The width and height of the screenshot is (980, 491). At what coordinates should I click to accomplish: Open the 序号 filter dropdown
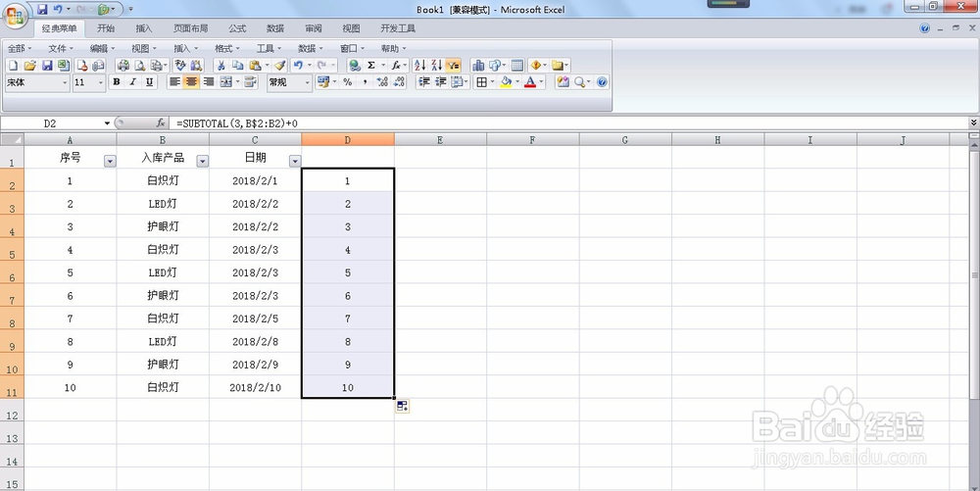coord(110,161)
